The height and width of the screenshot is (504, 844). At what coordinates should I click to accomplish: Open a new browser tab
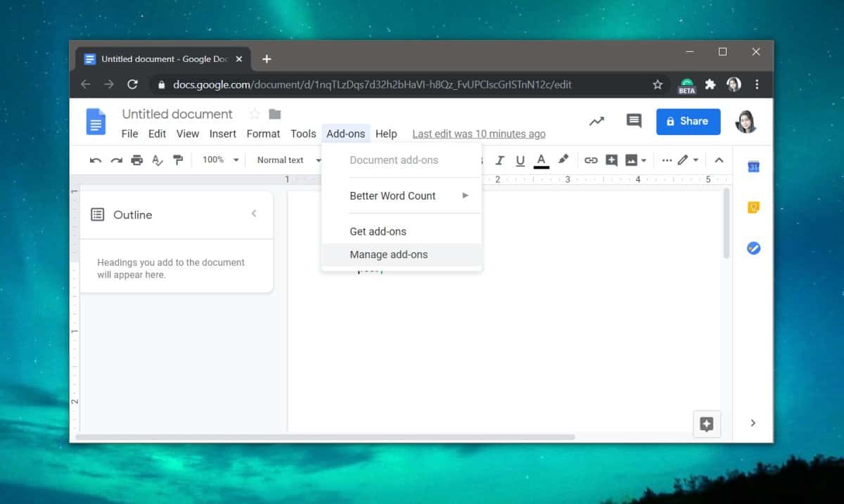[267, 59]
